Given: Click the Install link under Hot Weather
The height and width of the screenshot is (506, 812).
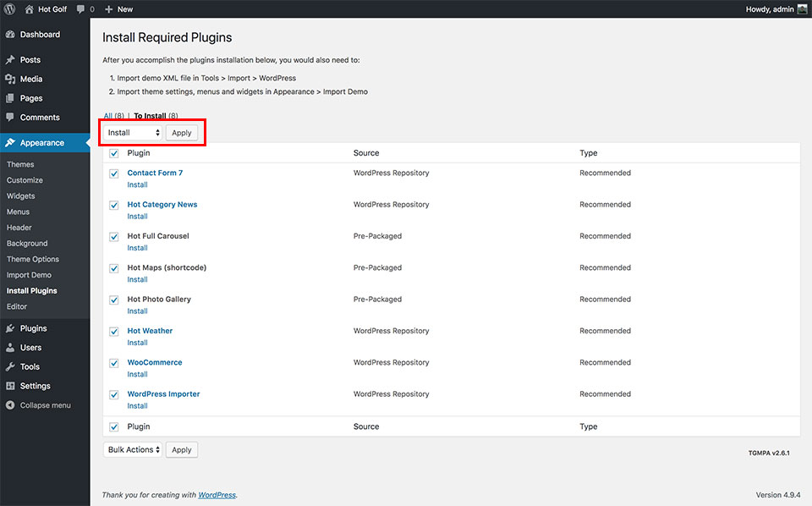Looking at the screenshot, I should (137, 343).
